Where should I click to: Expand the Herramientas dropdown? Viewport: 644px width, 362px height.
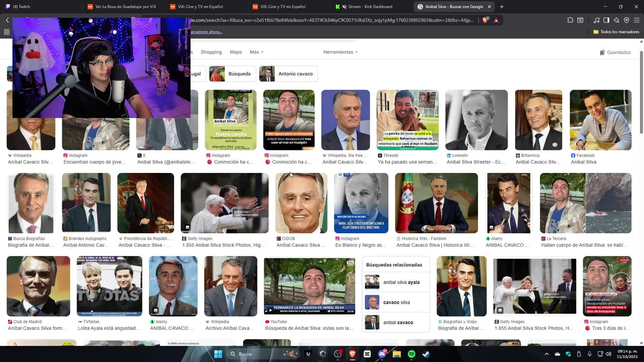[341, 52]
